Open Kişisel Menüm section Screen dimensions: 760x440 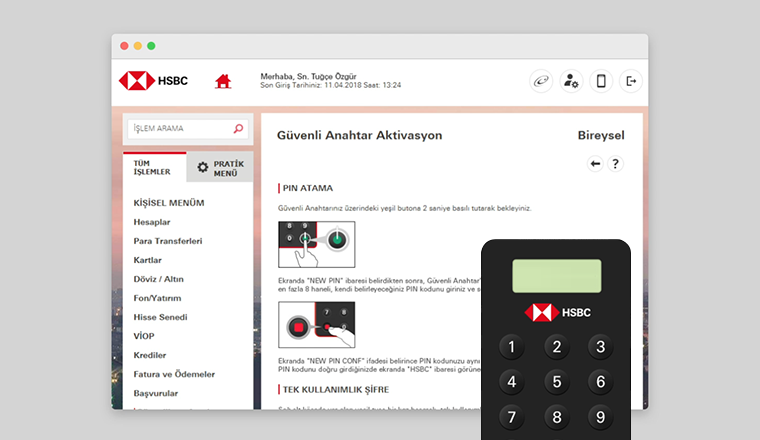pos(169,203)
